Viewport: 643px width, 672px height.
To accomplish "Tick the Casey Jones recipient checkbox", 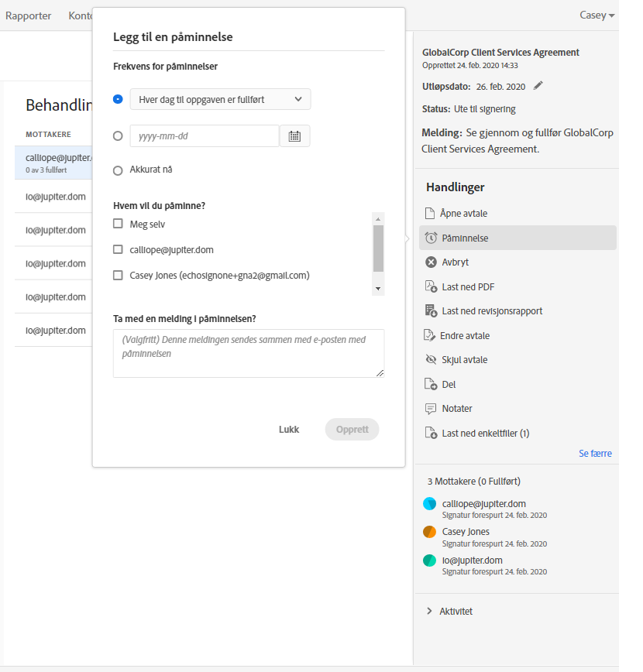I will pos(118,275).
